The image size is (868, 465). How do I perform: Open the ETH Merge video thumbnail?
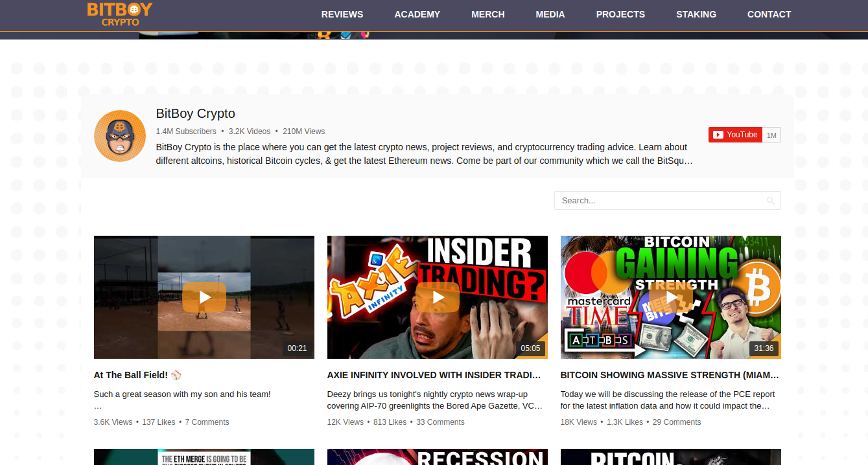[204, 457]
